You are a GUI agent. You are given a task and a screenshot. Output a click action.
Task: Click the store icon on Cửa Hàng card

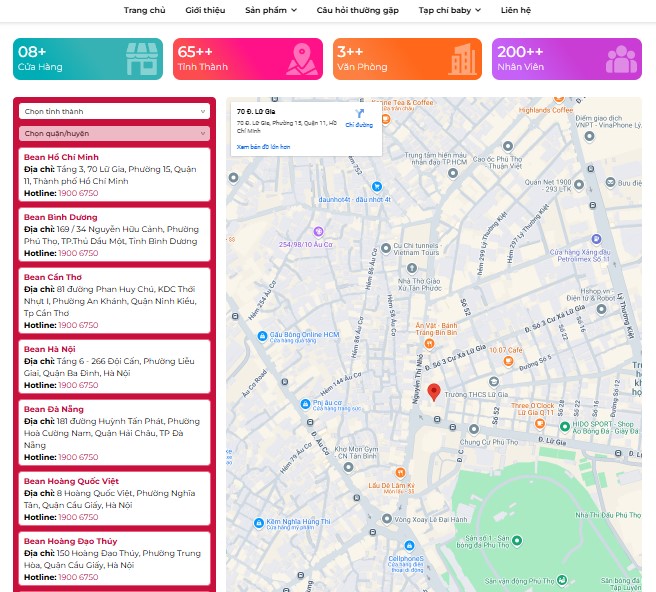[x=142, y=59]
